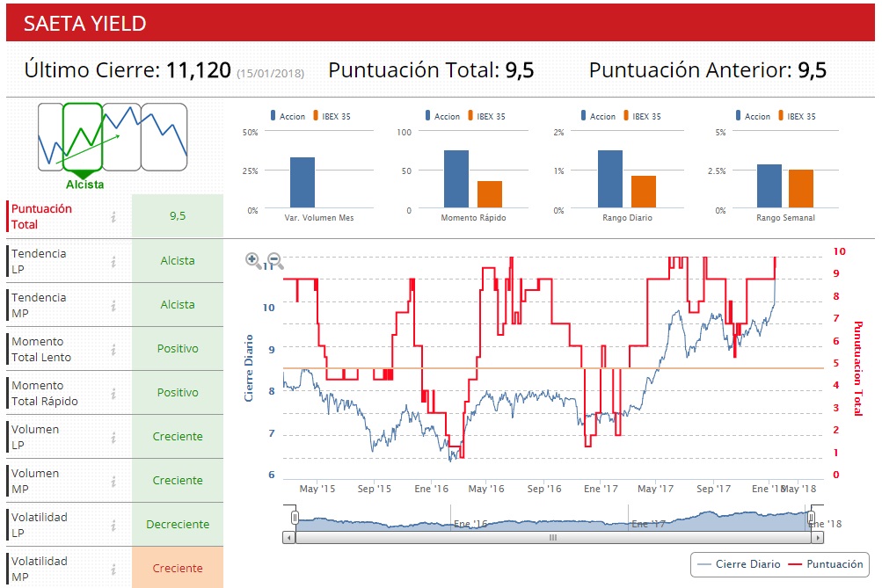This screenshot has width=882, height=588.
Task: Click the left range handle of the navigator
Action: click(x=295, y=516)
